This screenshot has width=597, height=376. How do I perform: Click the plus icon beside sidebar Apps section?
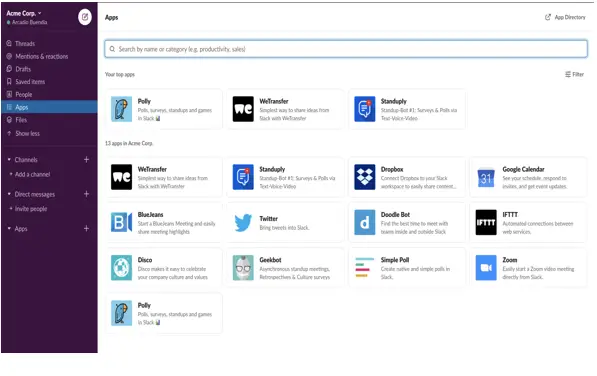[x=86, y=228]
